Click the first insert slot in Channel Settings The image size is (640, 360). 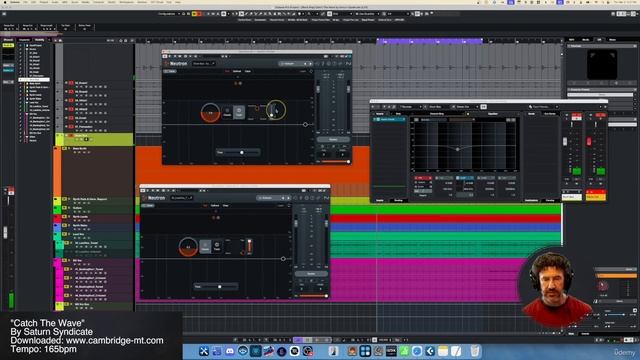[389, 119]
